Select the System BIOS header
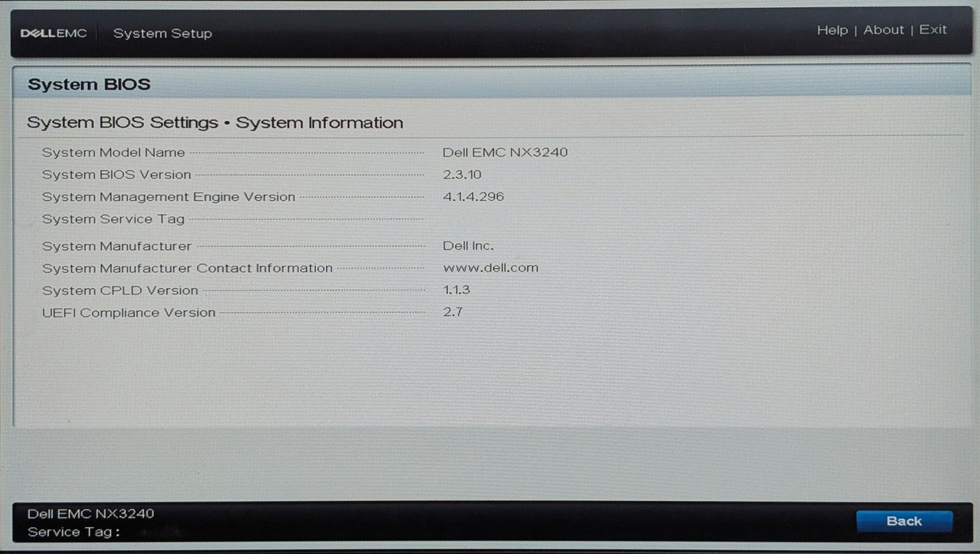This screenshot has width=980, height=554. coord(89,85)
